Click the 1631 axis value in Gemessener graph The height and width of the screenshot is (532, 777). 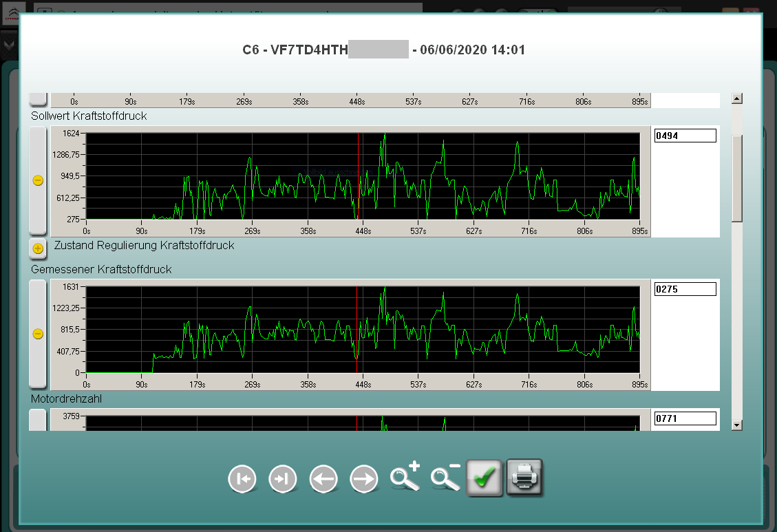pyautogui.click(x=71, y=287)
